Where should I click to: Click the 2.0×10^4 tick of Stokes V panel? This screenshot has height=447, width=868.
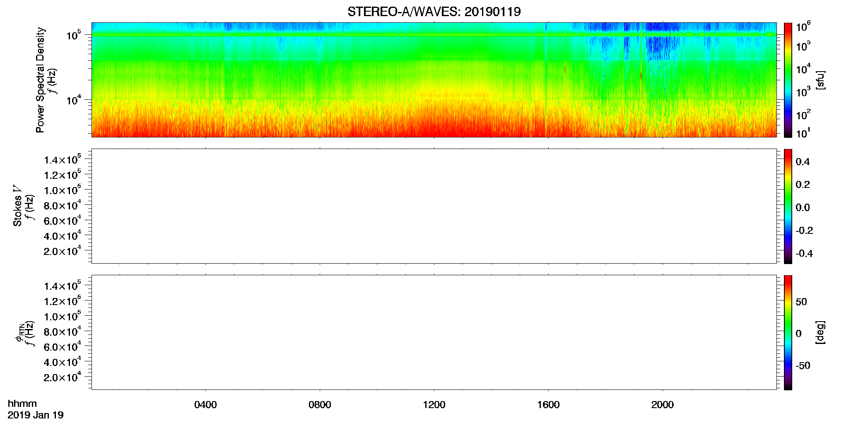(63, 250)
